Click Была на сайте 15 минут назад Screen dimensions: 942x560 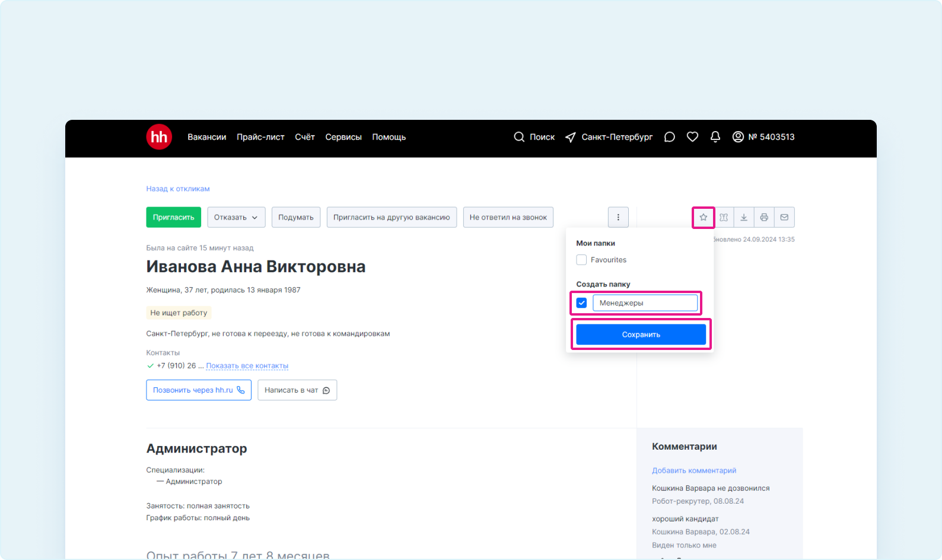pyautogui.click(x=200, y=248)
